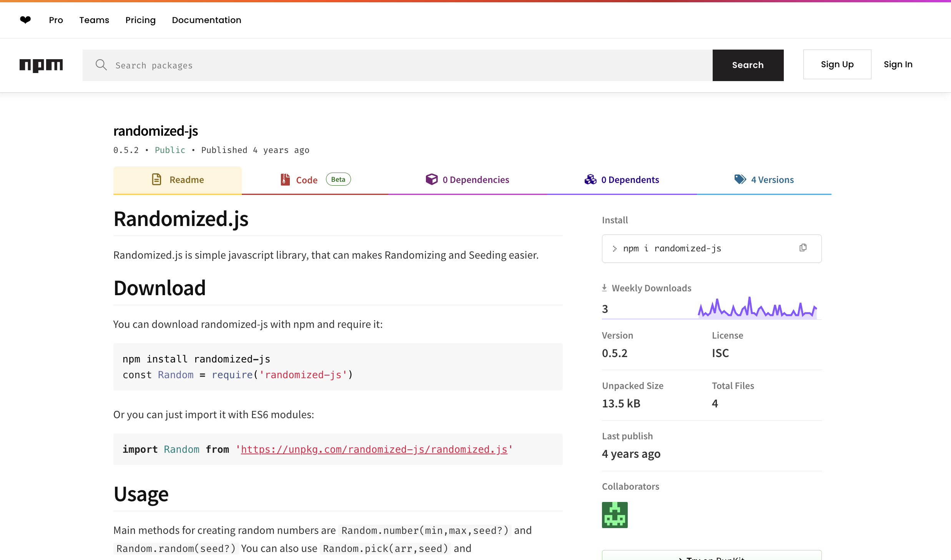Image resolution: width=951 pixels, height=560 pixels.
Task: Click the 'Randomized.js' readme heading
Action: click(x=181, y=219)
